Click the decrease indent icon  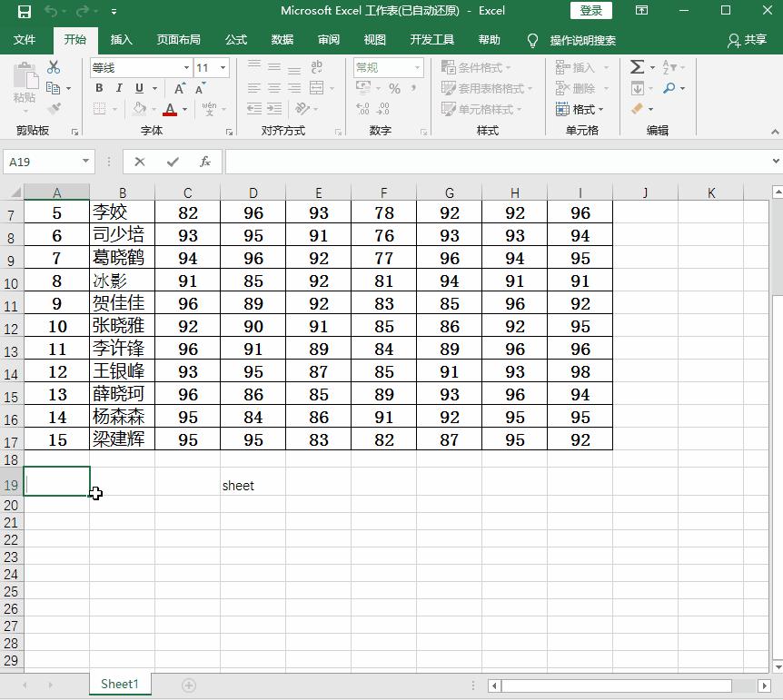click(254, 108)
